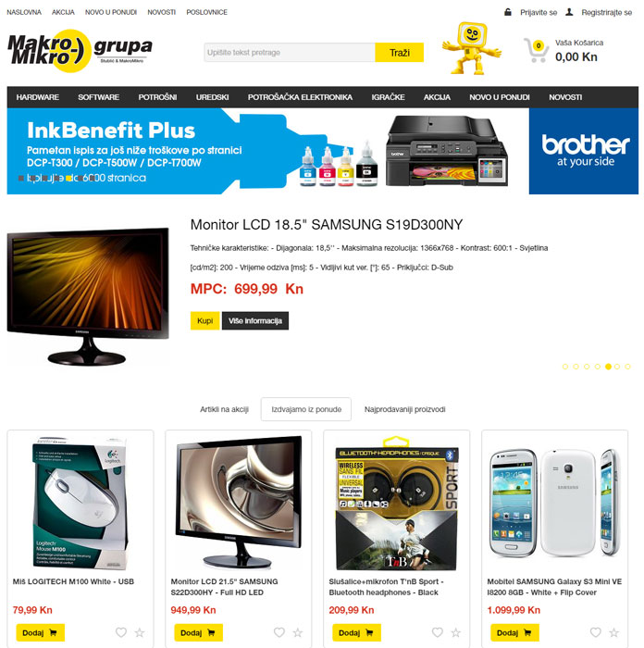The height and width of the screenshot is (648, 644).
Task: Select the last product carousel dot
Action: (627, 367)
